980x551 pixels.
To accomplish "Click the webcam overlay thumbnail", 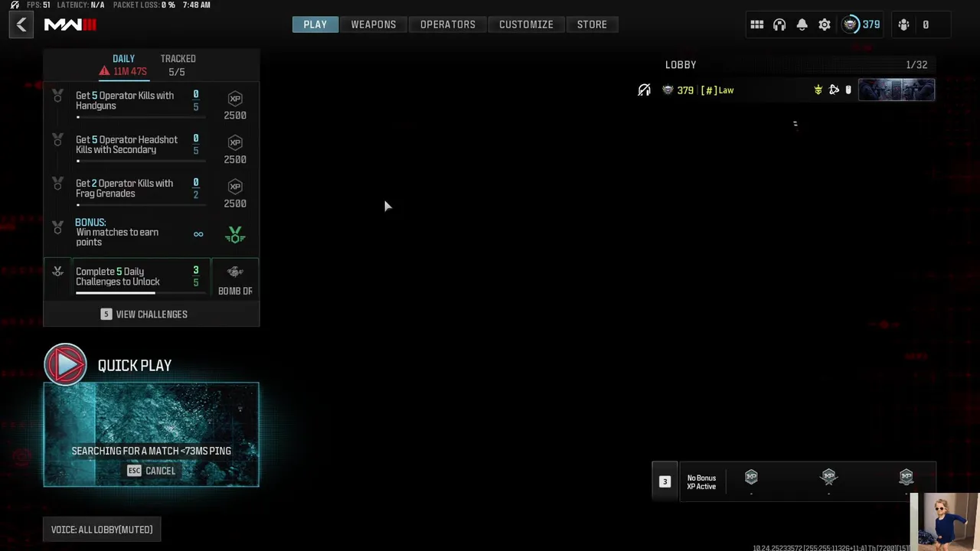I will 945,522.
